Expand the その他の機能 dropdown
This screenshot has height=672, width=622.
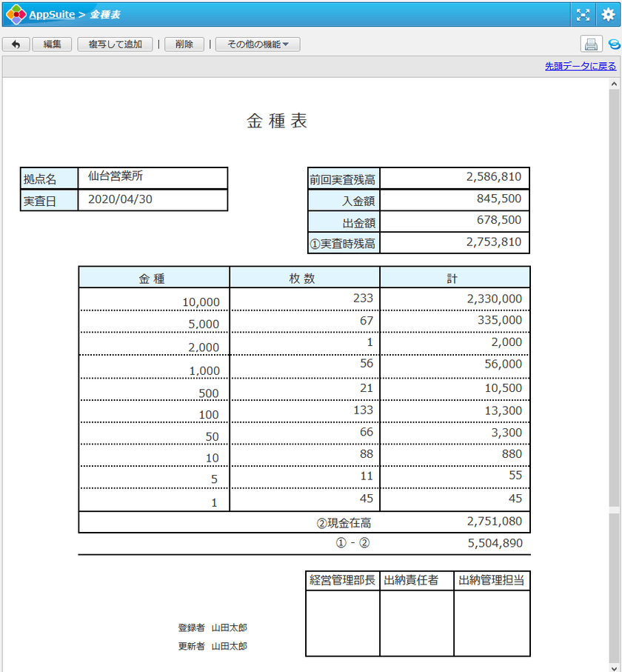point(258,44)
